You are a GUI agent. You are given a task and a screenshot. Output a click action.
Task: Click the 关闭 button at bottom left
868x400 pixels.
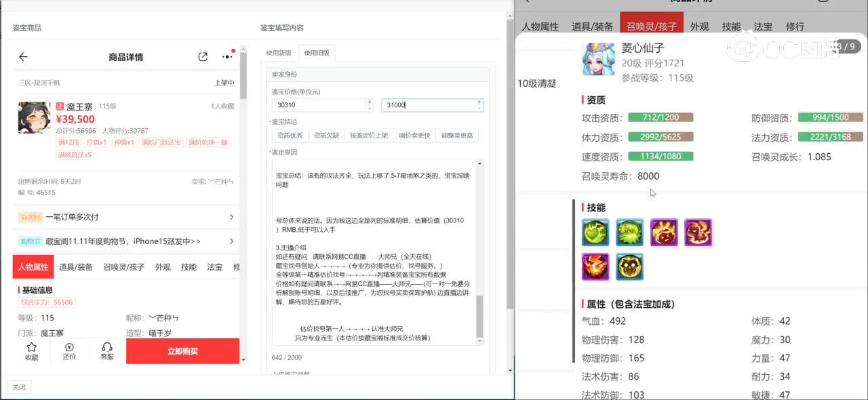pos(19,387)
